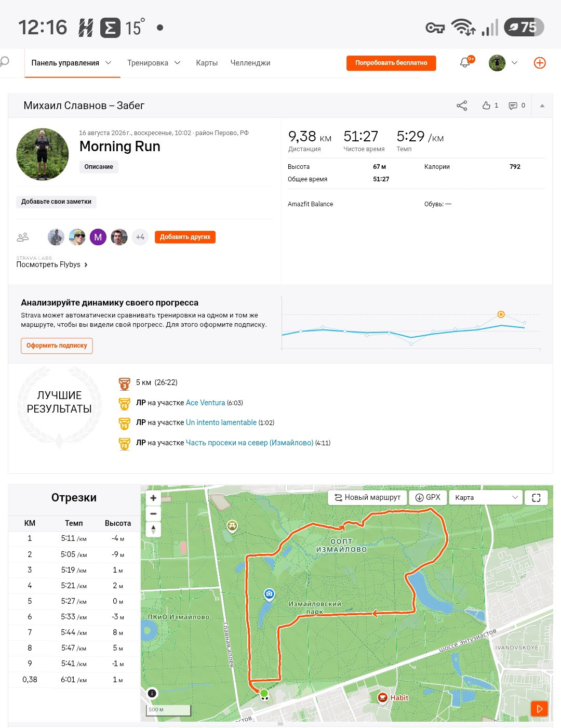
Task: Open the Карты menu item
Action: [x=207, y=63]
